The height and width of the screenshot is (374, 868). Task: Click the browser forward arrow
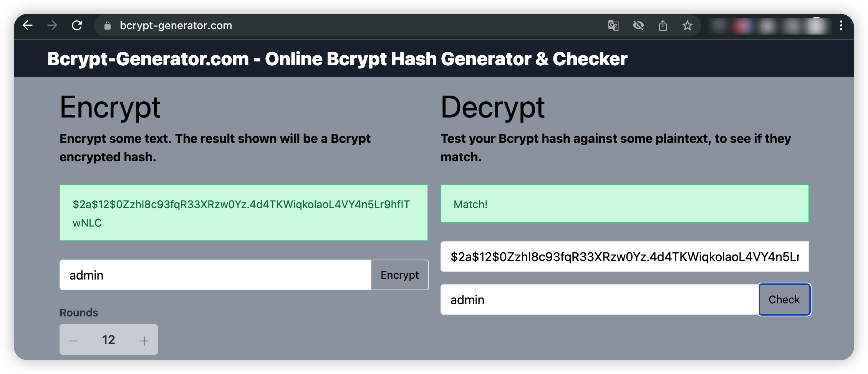(52, 25)
